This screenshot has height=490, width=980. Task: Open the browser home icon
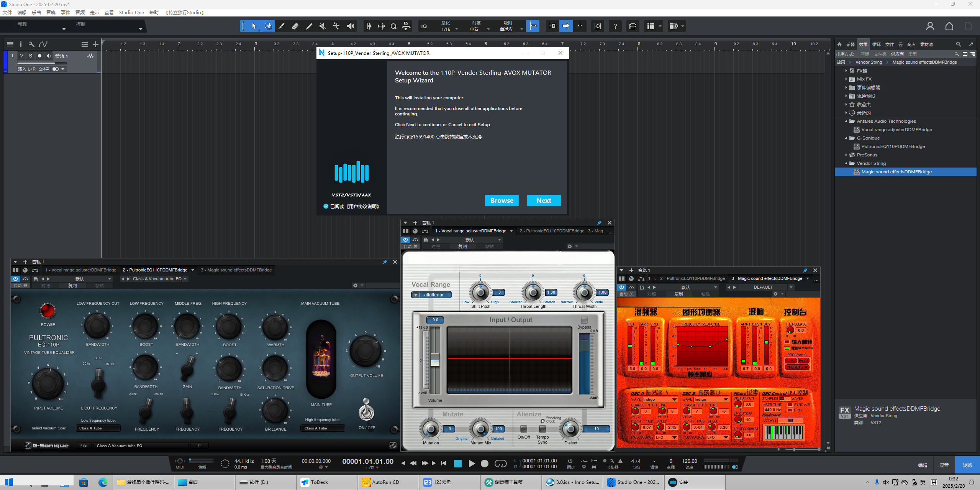tap(839, 44)
